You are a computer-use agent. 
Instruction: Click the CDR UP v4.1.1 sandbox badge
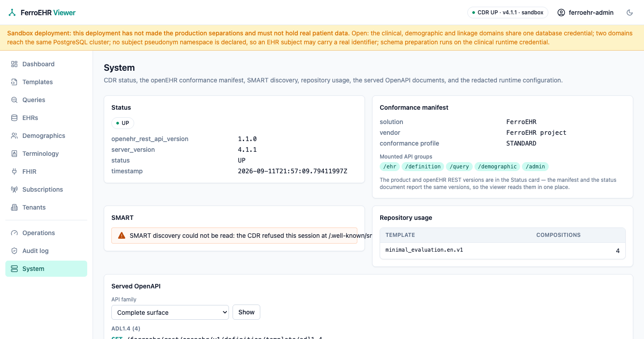pos(508,13)
